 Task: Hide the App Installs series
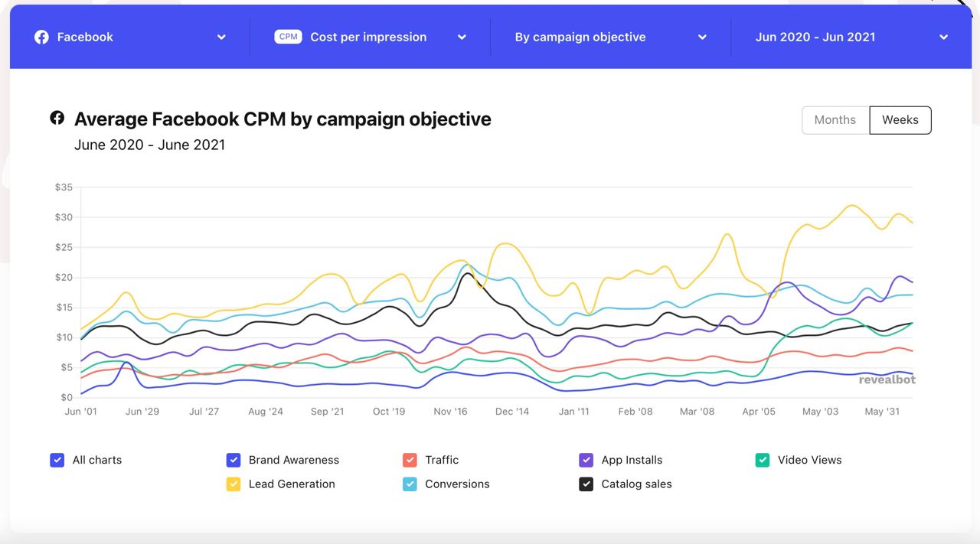click(x=586, y=460)
